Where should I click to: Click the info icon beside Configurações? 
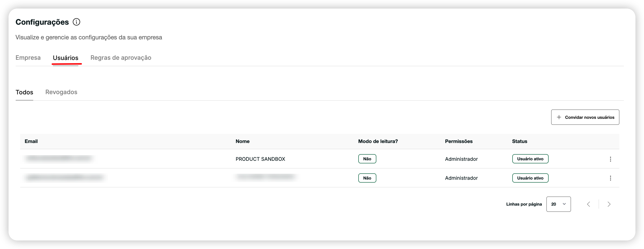[x=76, y=22]
